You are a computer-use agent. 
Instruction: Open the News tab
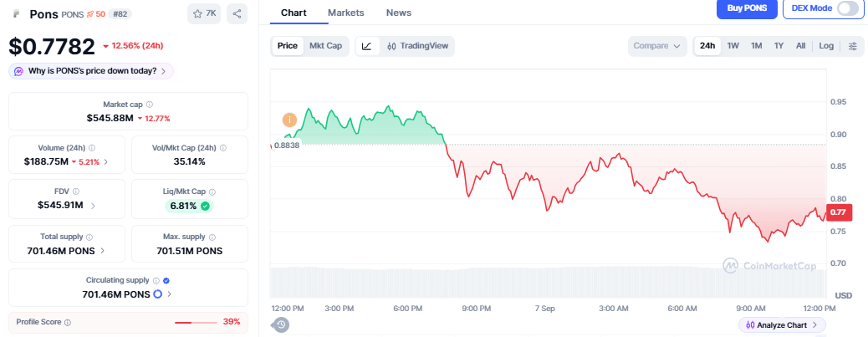coord(399,13)
